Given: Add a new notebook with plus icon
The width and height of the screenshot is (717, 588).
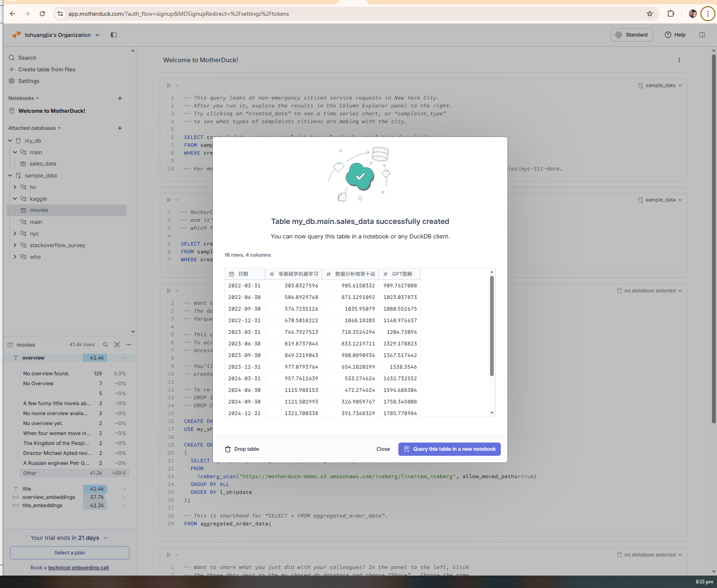Looking at the screenshot, I should tap(120, 98).
